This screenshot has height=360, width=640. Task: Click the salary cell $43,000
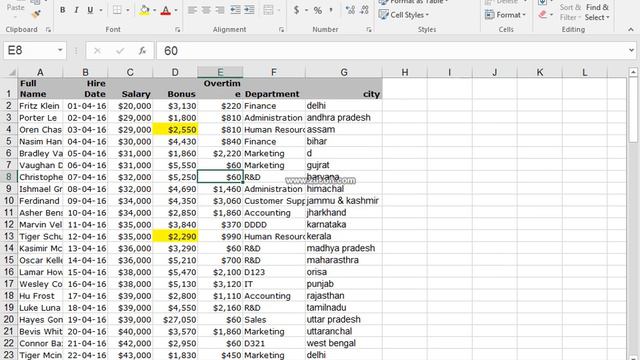click(130, 355)
